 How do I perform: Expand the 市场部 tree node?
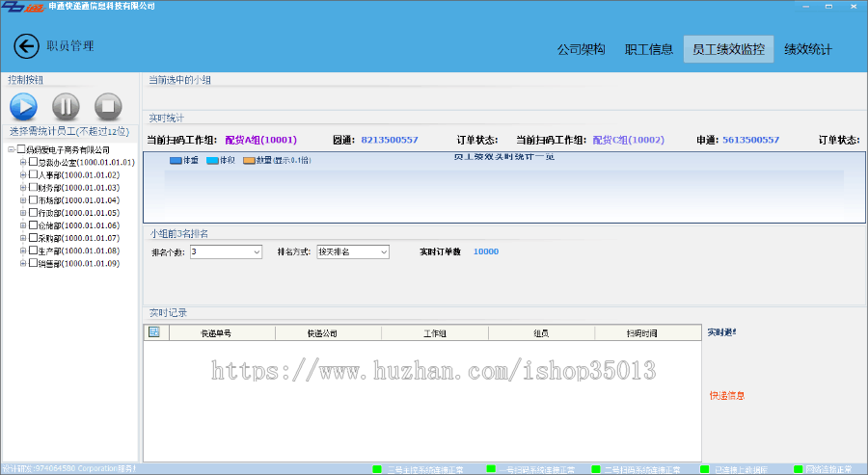pos(23,200)
